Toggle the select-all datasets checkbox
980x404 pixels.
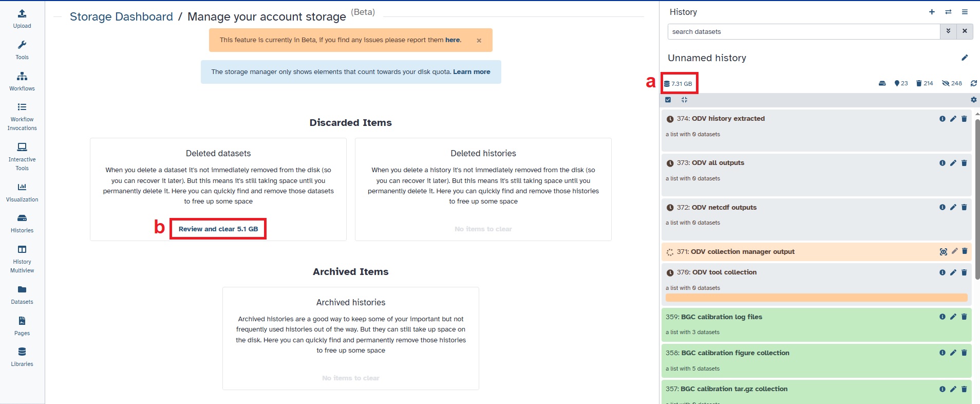(668, 100)
